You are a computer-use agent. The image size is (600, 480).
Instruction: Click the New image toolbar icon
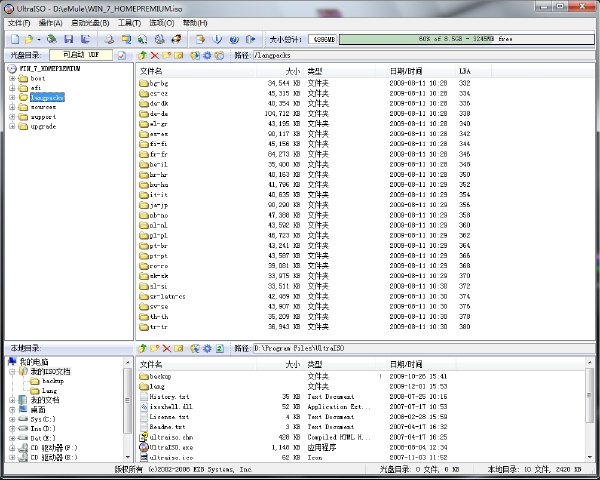point(15,39)
